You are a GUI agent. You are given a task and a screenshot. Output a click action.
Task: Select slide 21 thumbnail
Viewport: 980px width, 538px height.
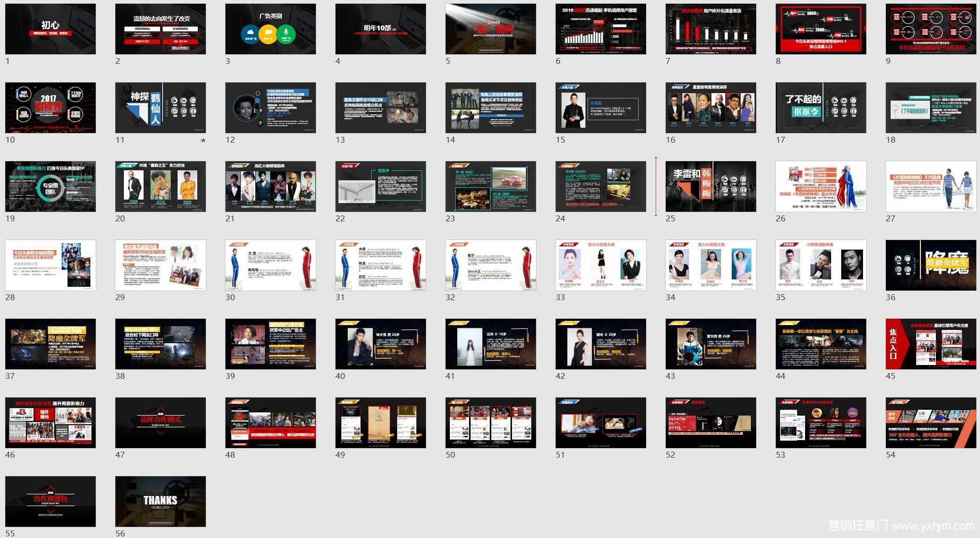(x=271, y=186)
